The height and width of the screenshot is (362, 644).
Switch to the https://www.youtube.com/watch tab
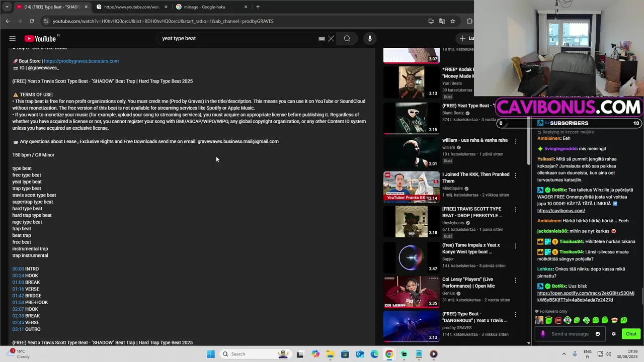point(132,7)
